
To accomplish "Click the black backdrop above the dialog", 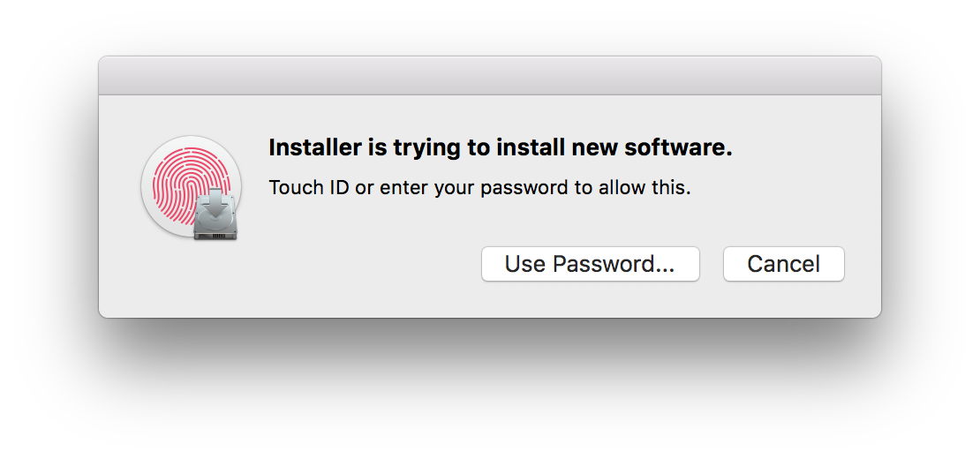I will 489,26.
